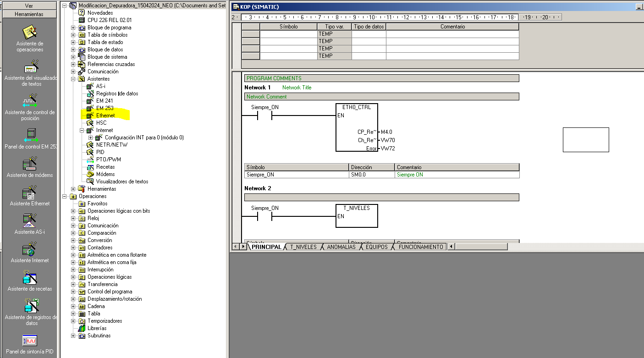Open Asistente Ethernet in navigation bar
This screenshot has width=644, height=358.
pos(30,193)
